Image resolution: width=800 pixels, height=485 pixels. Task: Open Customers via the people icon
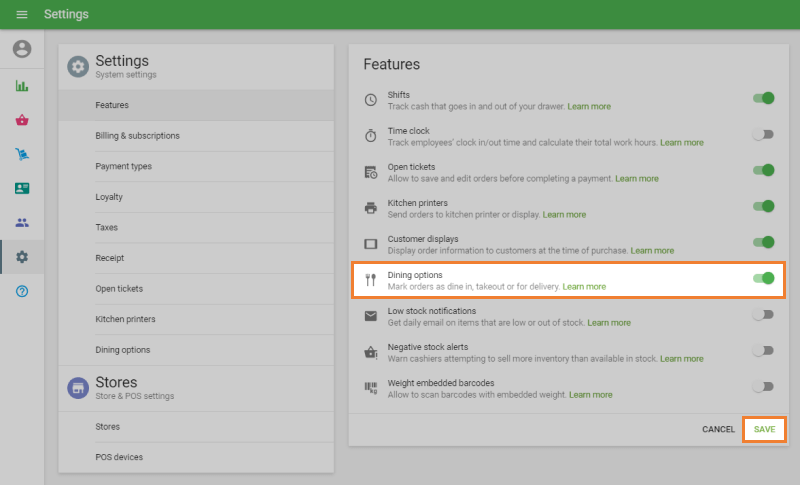22,223
